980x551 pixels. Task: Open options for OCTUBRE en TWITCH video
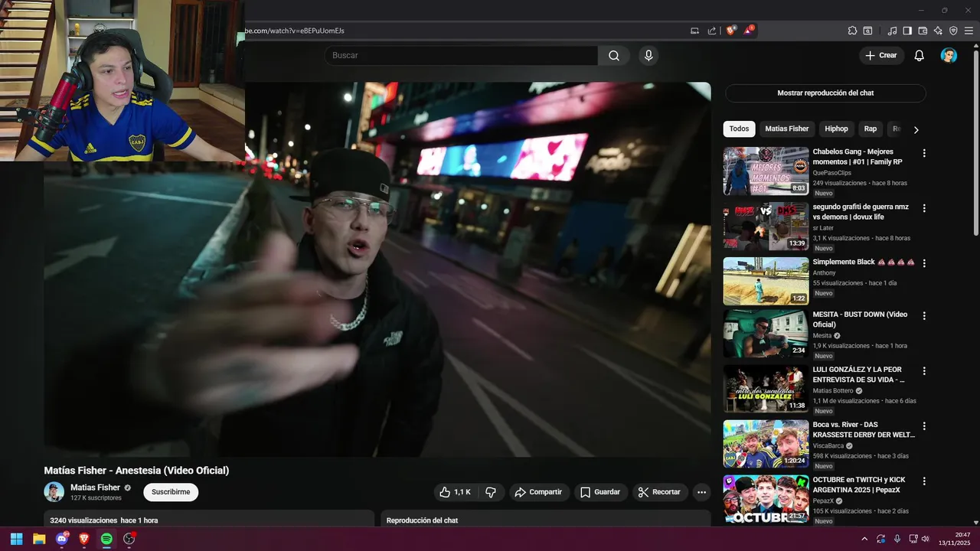924,481
